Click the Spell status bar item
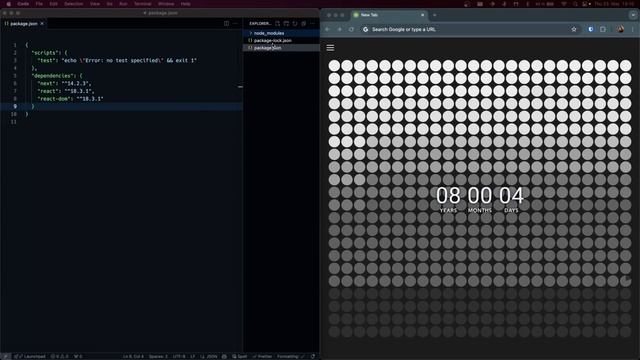Screen dimensions: 640x360 click(240, 356)
